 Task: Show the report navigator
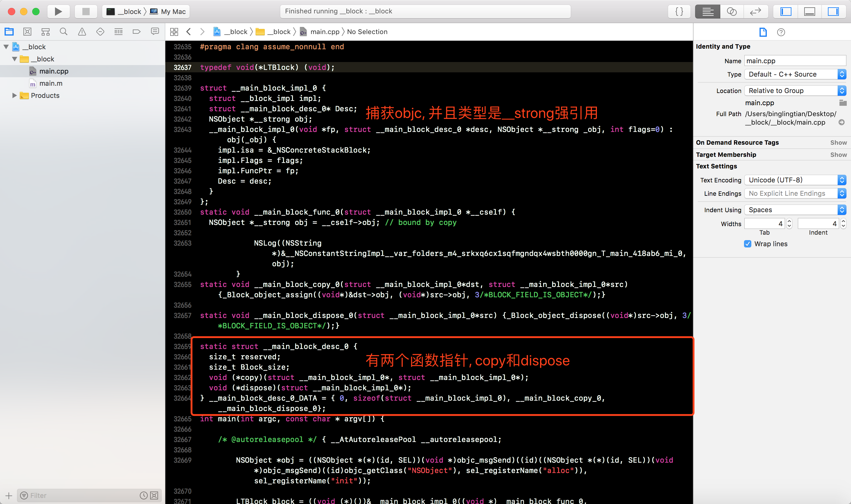[155, 32]
